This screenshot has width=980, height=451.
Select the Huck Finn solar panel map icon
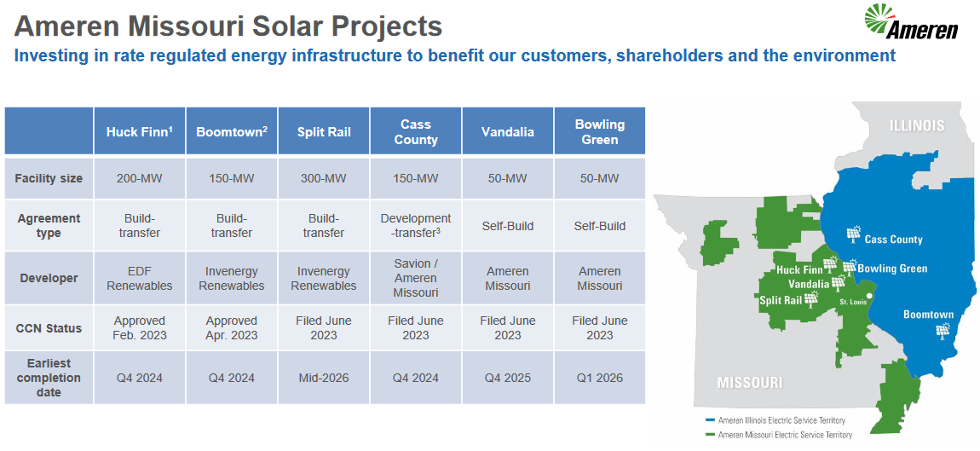[831, 263]
